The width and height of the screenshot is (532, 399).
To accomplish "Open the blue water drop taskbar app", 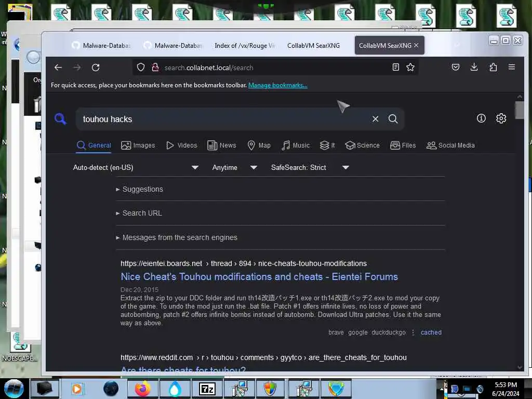I will [x=175, y=389].
